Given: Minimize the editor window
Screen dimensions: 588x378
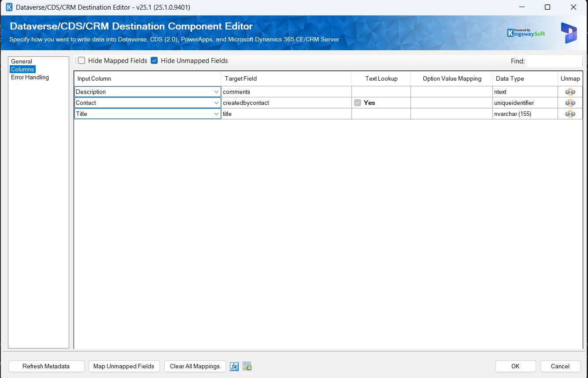Looking at the screenshot, I should click(521, 7).
